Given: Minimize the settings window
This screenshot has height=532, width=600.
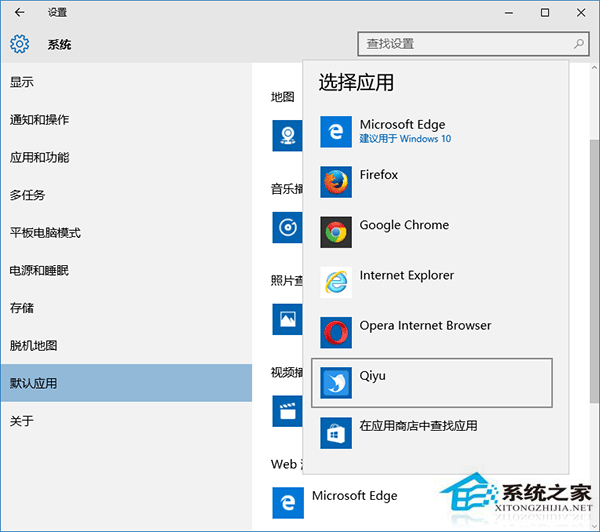Looking at the screenshot, I should click(x=509, y=13).
